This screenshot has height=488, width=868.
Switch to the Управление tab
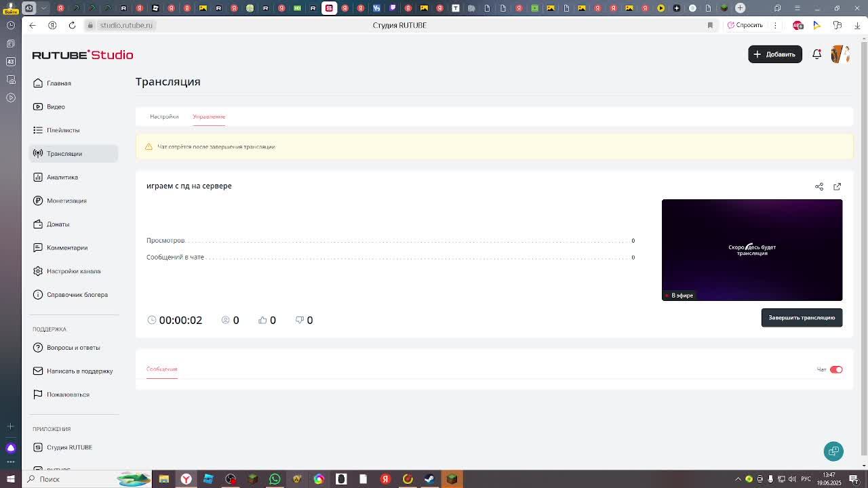pyautogui.click(x=209, y=117)
